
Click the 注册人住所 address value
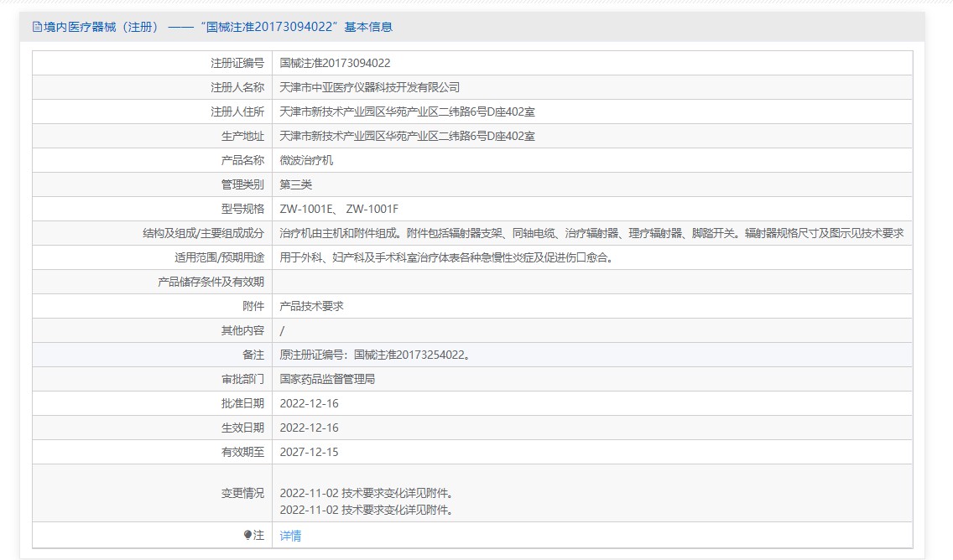[407, 111]
